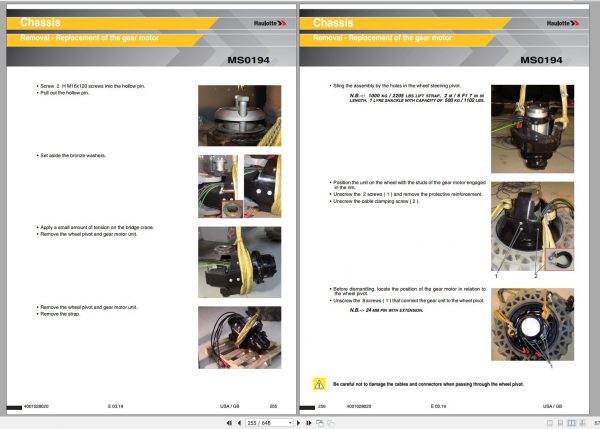This screenshot has width=600, height=429.
Task: Switch to single page layout
Action: (x=550, y=423)
